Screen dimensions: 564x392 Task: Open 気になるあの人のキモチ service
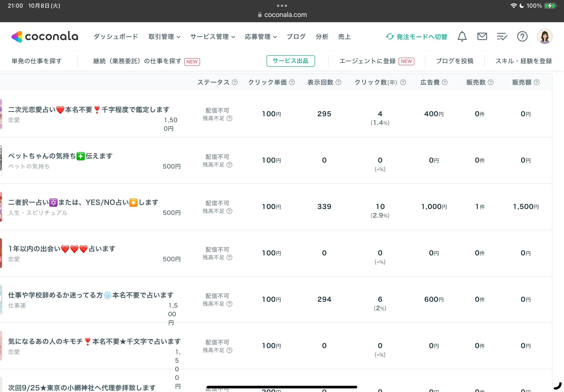(x=95, y=341)
